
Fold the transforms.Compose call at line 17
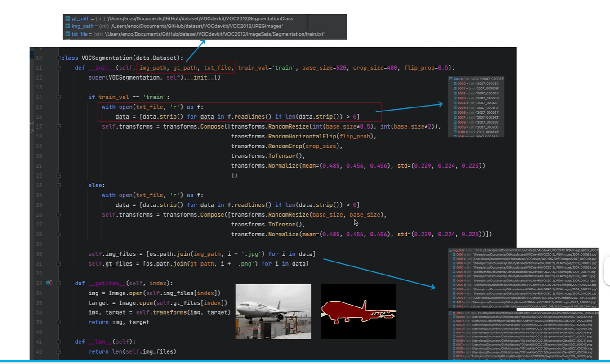[x=58, y=126]
